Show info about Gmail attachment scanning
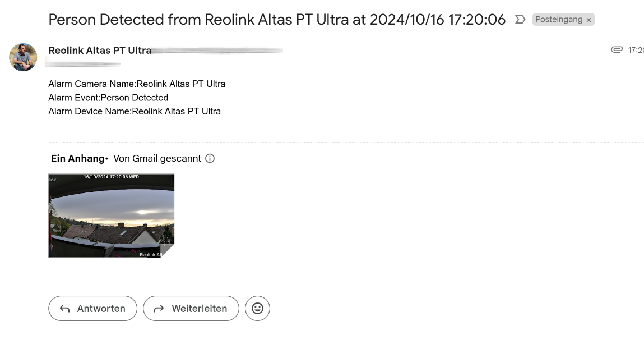This screenshot has height=353, width=644. click(x=210, y=158)
